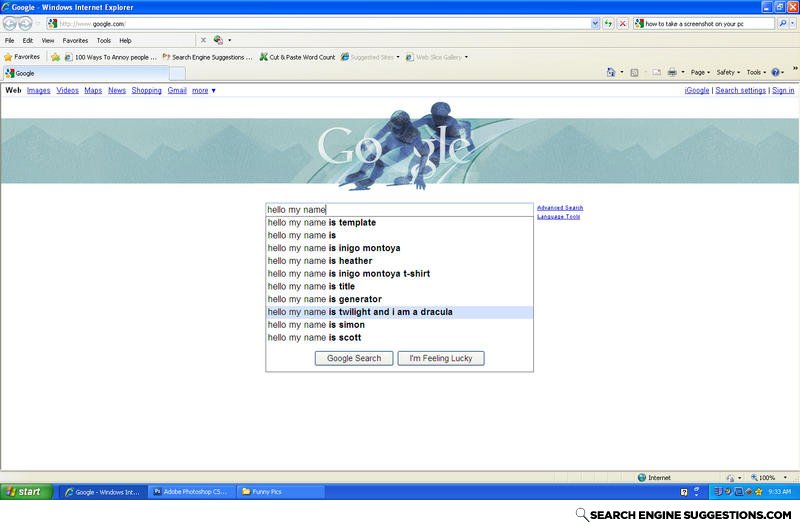Screen dimensions: 800x526
Task: Click the Read Mail icon in command bar
Action: click(657, 72)
